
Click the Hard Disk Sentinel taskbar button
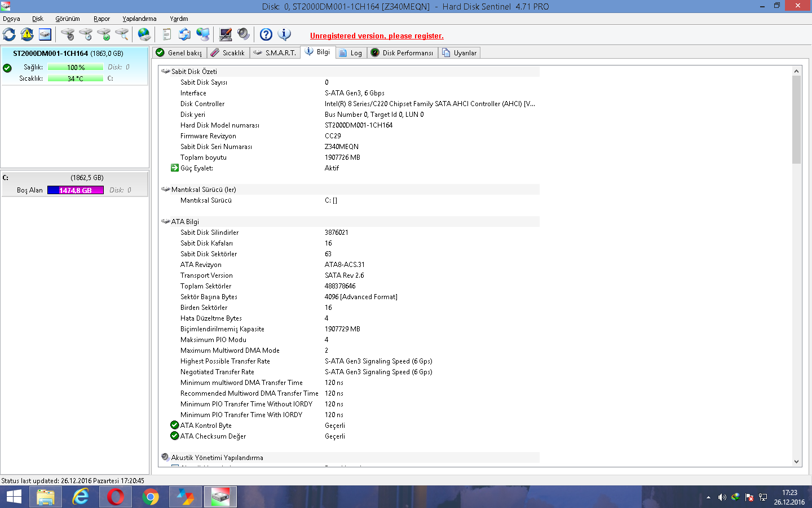coord(220,497)
